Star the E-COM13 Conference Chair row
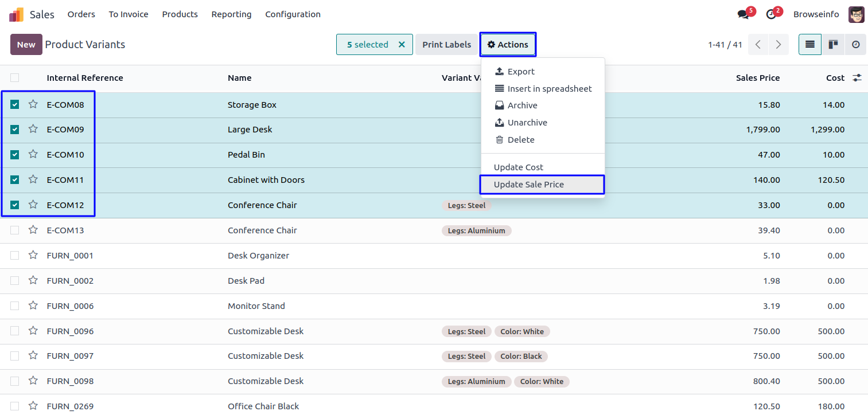 pos(33,230)
